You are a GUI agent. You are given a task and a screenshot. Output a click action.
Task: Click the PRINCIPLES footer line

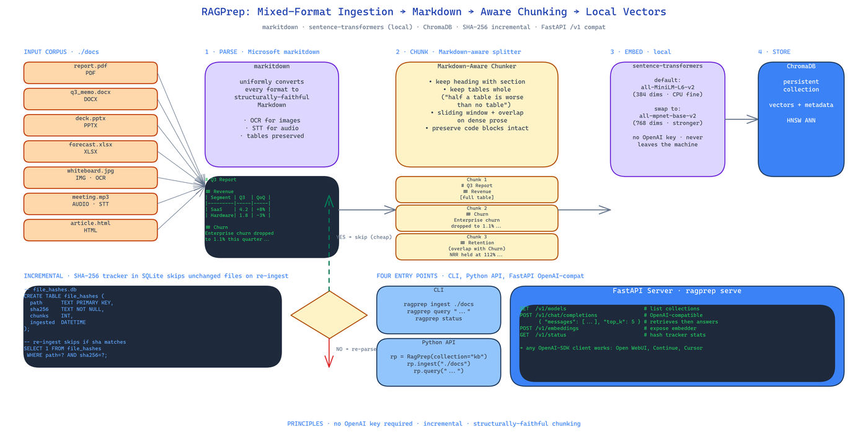pyautogui.click(x=433, y=424)
